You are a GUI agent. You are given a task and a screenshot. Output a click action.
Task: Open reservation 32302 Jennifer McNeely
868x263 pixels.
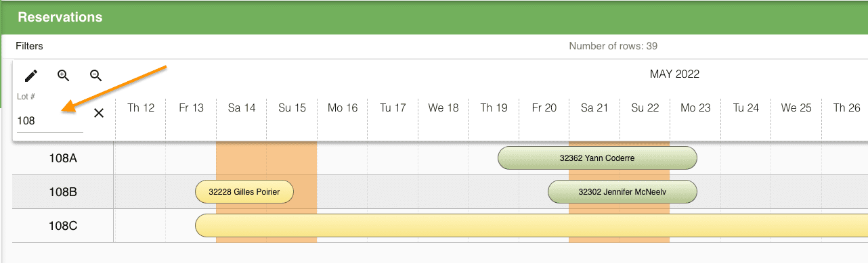point(622,191)
